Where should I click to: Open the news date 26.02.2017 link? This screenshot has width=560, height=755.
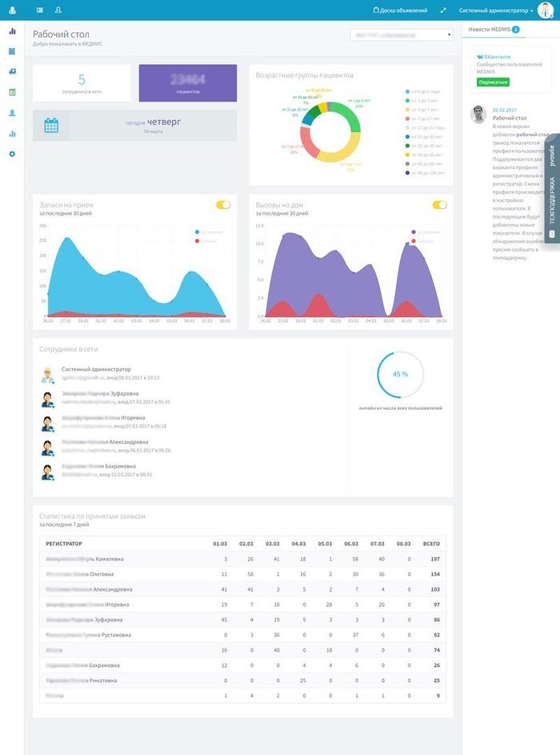click(504, 110)
